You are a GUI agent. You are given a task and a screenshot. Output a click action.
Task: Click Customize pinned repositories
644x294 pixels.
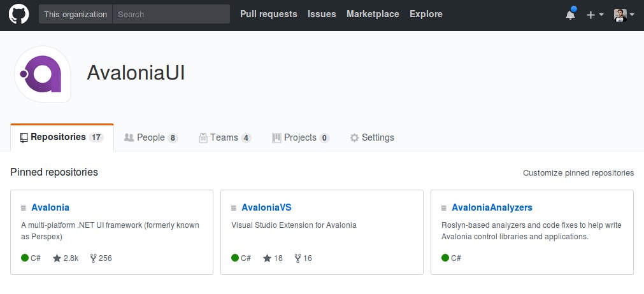[x=578, y=173]
